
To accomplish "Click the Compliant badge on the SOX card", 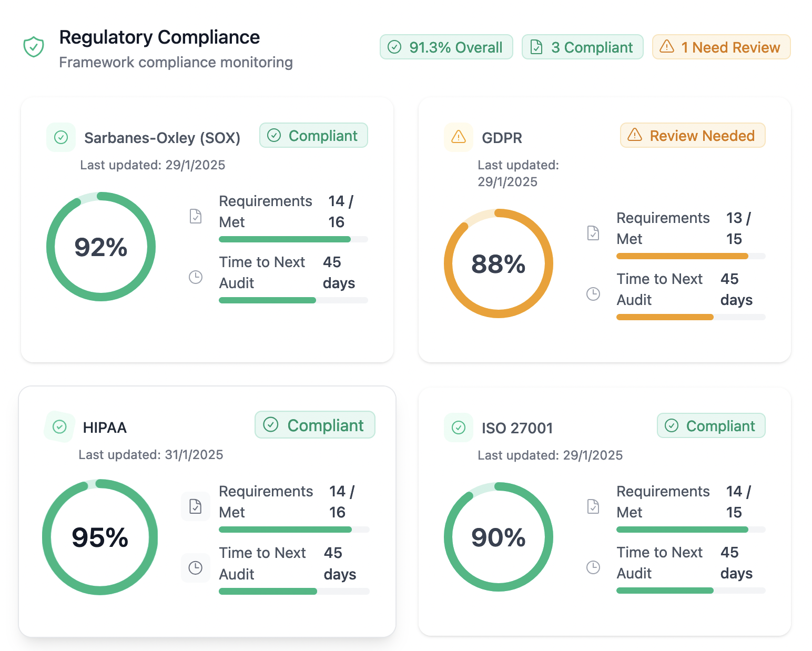I will (313, 135).
